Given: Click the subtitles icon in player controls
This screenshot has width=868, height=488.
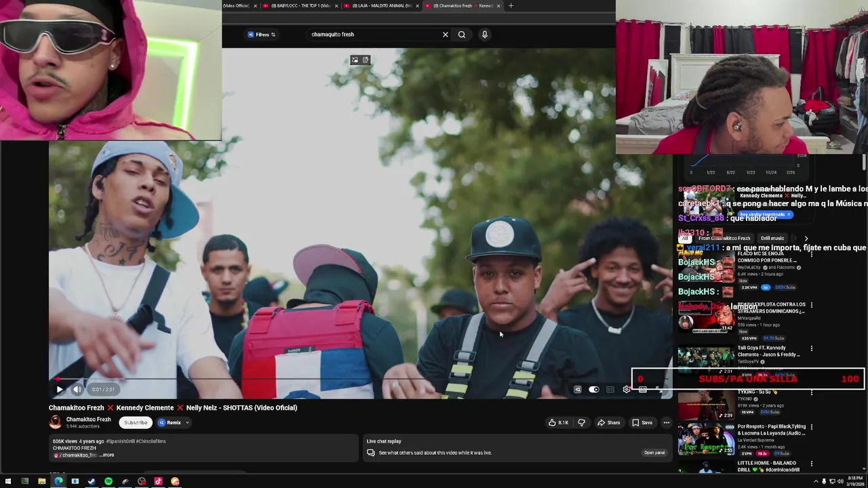Looking at the screenshot, I should 610,390.
